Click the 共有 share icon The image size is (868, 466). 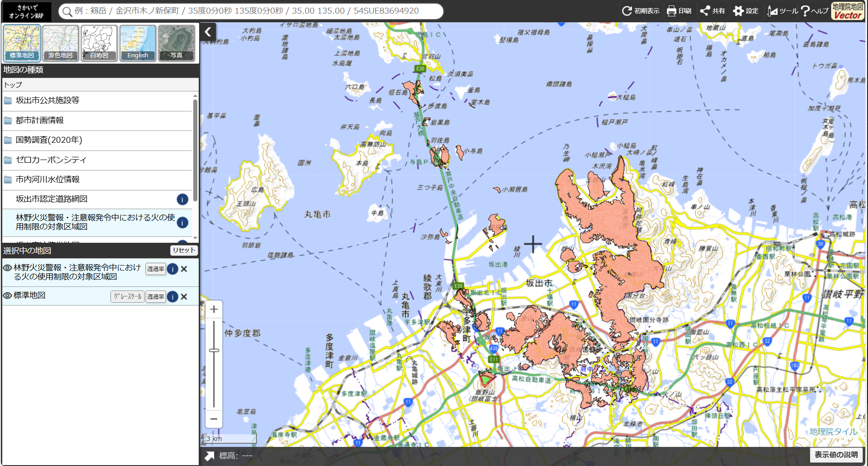[705, 11]
